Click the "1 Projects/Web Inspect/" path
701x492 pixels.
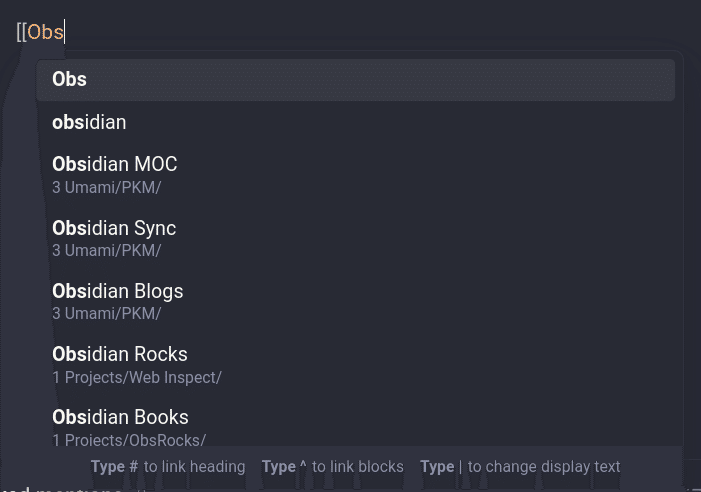[137, 378]
